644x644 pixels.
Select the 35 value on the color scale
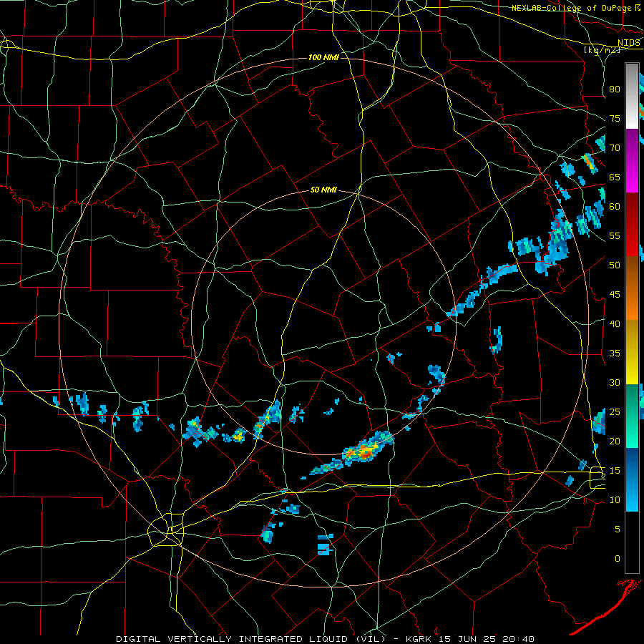click(x=615, y=353)
